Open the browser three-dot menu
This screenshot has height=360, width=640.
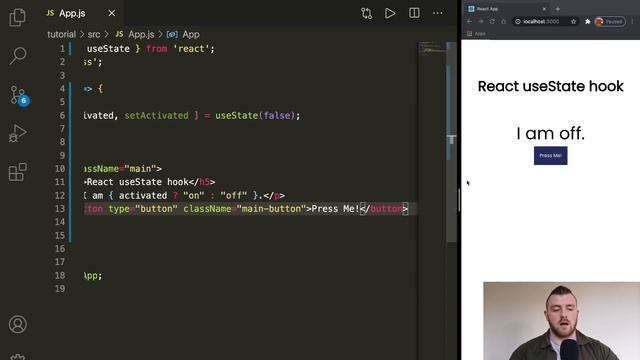click(x=633, y=21)
